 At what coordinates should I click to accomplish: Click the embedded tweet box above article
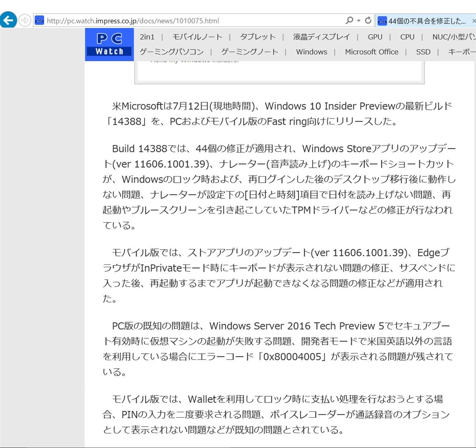point(279,72)
